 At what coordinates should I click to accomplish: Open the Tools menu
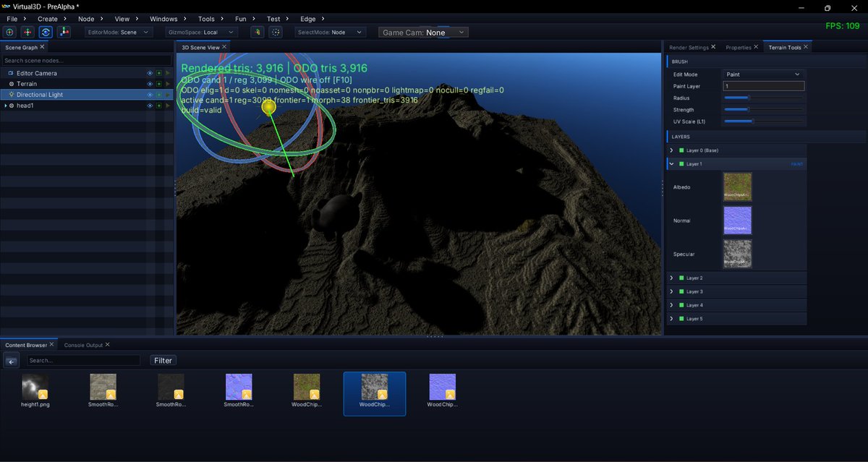206,19
